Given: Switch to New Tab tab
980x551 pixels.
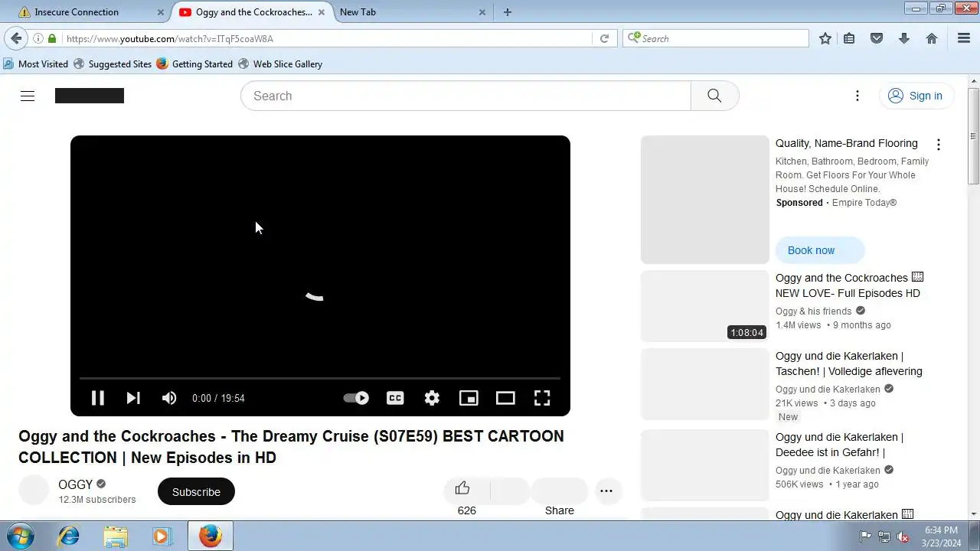Looking at the screenshot, I should (x=406, y=12).
